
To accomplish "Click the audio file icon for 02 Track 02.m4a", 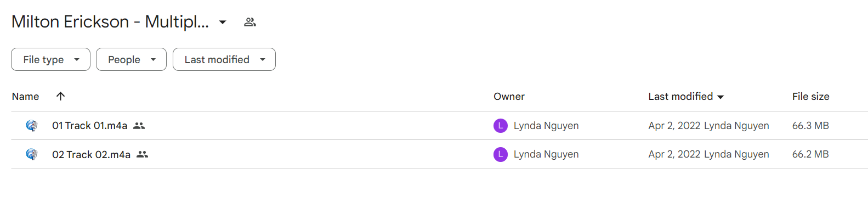I will click(32, 154).
